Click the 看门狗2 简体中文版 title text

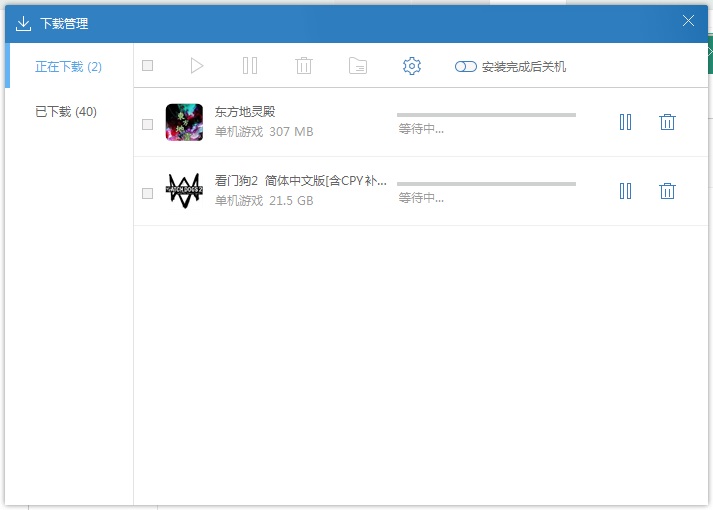(301, 181)
